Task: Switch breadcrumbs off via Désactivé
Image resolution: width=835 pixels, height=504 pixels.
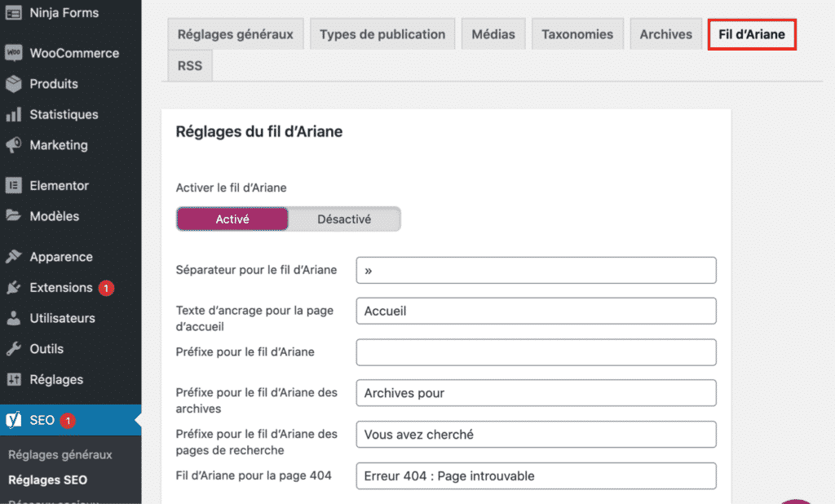Action: tap(343, 219)
